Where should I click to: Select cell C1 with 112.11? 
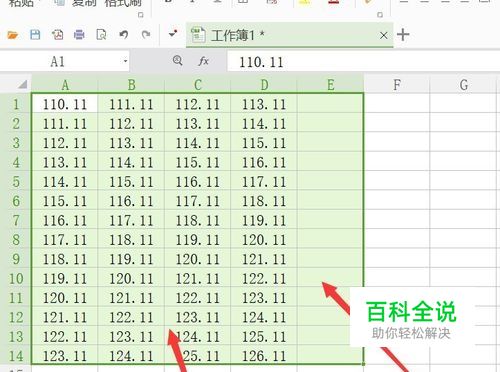[x=197, y=104]
